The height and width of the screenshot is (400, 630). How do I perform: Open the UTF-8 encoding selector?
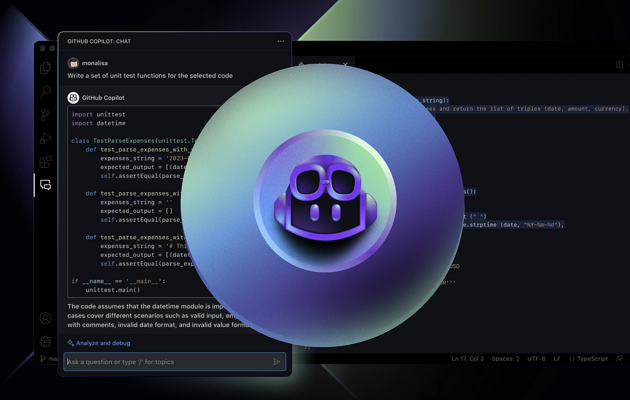tap(536, 359)
